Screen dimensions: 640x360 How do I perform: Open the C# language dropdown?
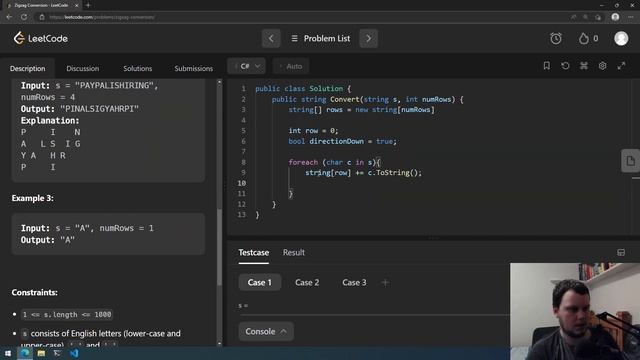pos(247,66)
